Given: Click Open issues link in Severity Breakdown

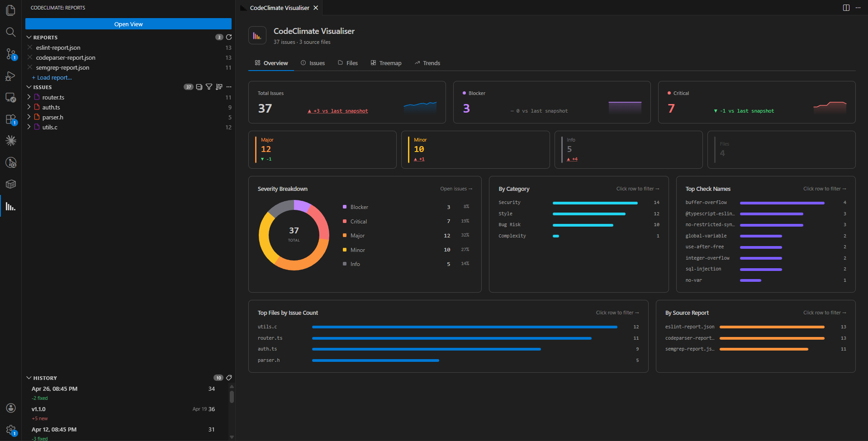Looking at the screenshot, I should (x=456, y=189).
